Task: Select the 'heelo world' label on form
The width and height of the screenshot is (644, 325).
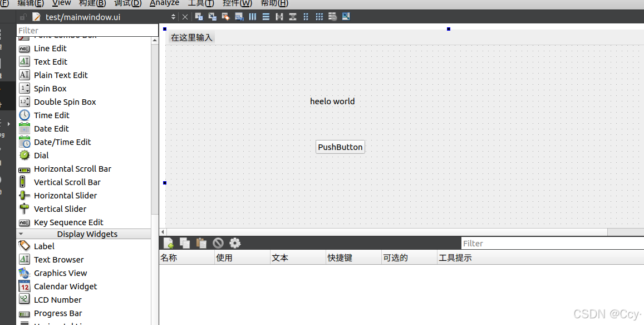Action: 332,101
